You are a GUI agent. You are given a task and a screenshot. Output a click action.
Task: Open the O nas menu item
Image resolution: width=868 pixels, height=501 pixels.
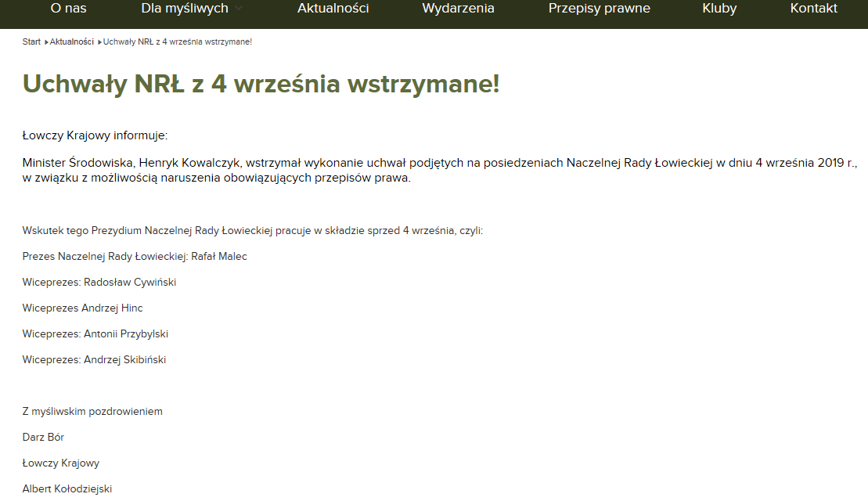[67, 9]
